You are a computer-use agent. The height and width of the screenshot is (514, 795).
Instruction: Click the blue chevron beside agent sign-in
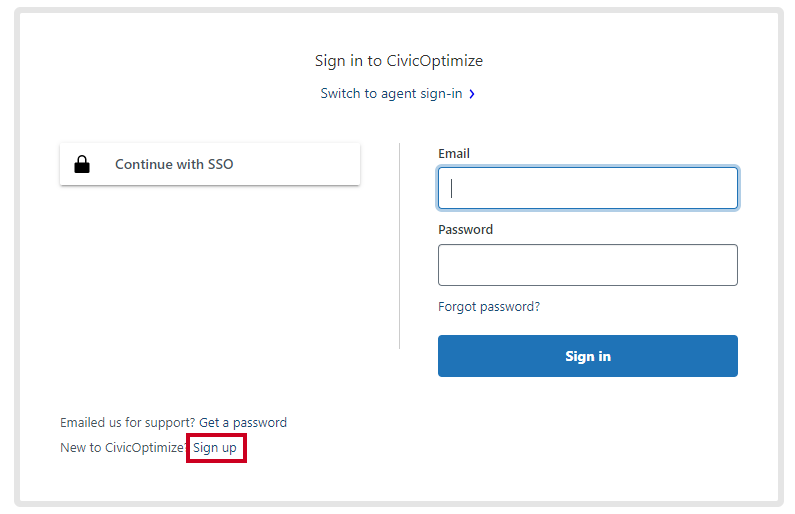(x=472, y=94)
